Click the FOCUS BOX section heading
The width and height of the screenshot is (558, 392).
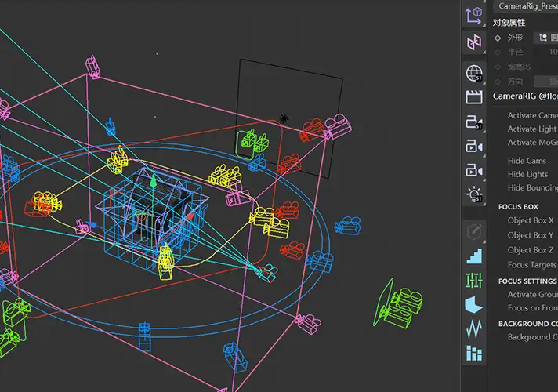(518, 207)
